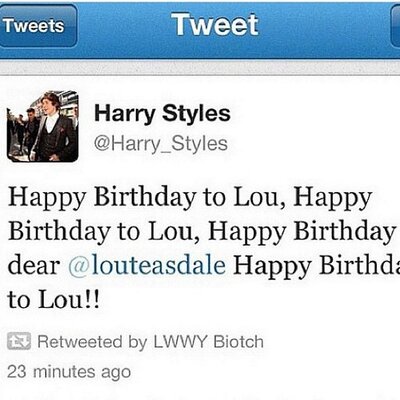Open the @louteasdale mention
This screenshot has height=400, width=400.
[147, 266]
